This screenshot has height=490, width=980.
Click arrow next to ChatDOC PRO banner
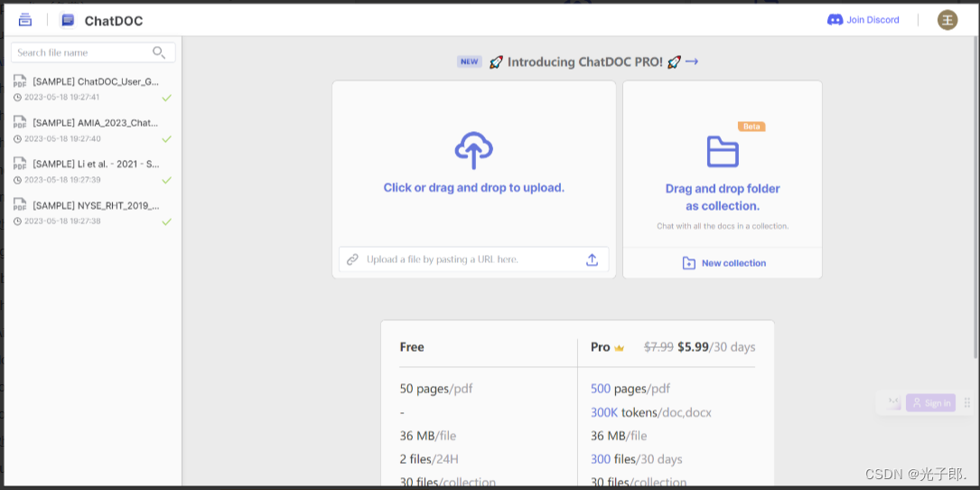point(691,61)
